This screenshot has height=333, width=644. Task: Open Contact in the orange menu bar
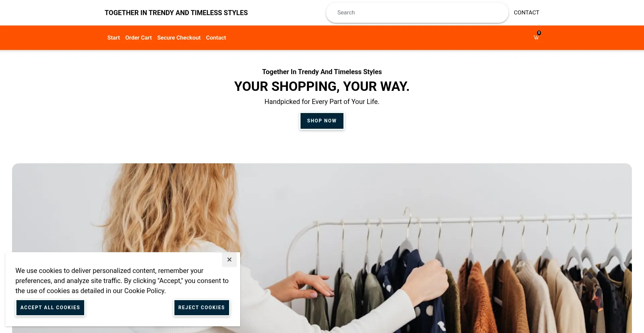pyautogui.click(x=216, y=38)
